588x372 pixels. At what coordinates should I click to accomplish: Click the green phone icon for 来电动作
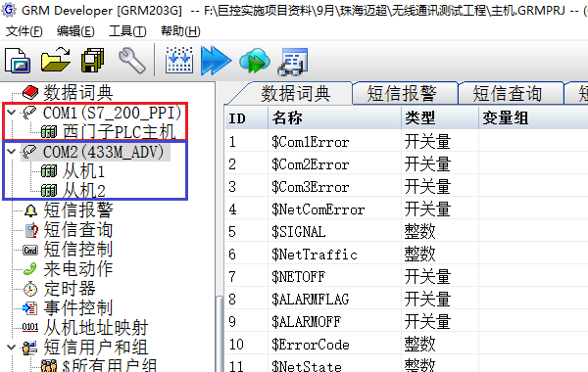[x=29, y=268]
